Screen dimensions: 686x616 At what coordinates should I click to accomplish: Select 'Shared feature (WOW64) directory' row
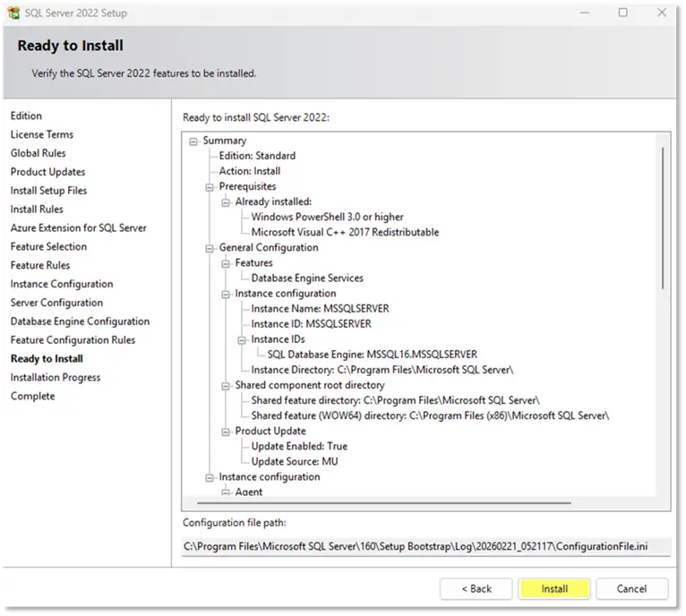click(430, 415)
